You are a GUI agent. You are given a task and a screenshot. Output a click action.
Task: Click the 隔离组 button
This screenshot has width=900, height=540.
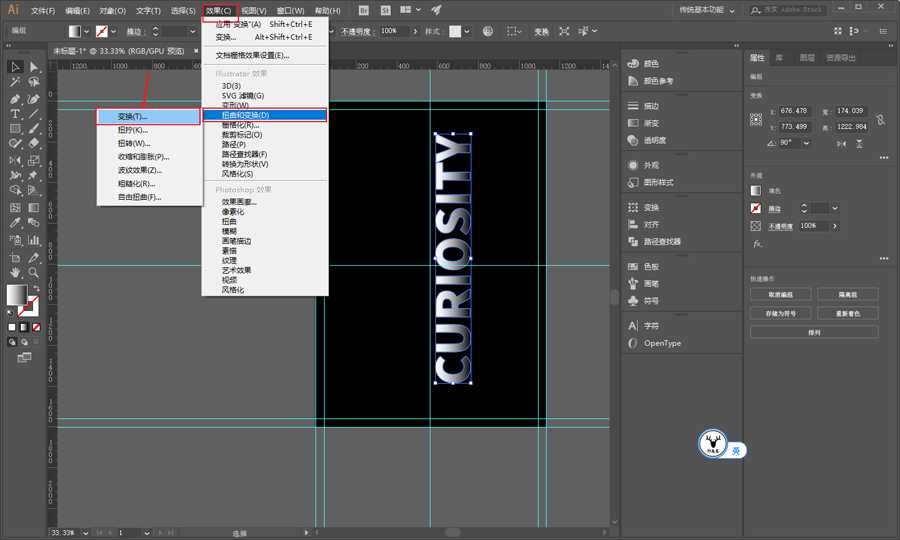coord(847,295)
